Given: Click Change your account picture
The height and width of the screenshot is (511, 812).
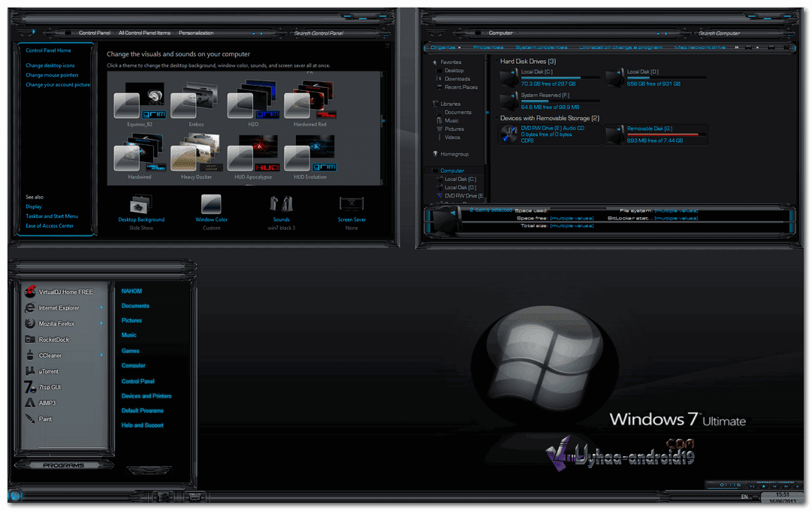Looking at the screenshot, I should (58, 84).
